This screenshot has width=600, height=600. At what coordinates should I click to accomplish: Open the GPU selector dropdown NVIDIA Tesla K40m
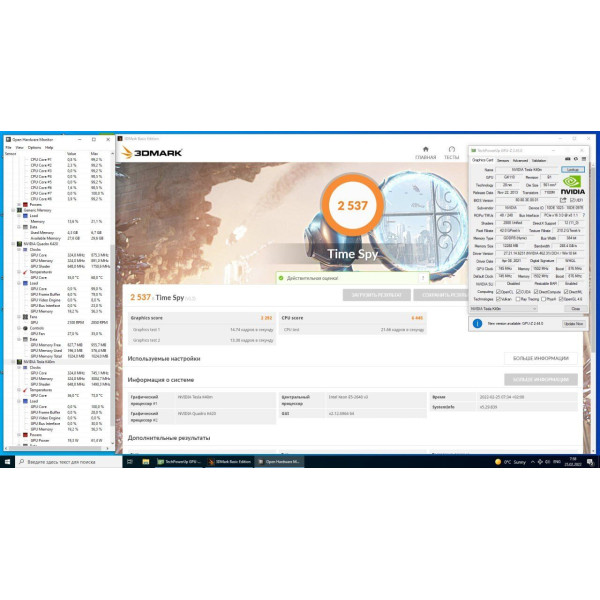pyautogui.click(x=503, y=308)
